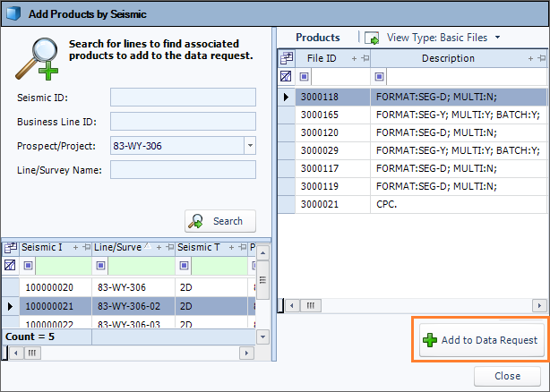Viewport: 550px width, 392px height.
Task: Select product row 3000029
Action: 412,150
